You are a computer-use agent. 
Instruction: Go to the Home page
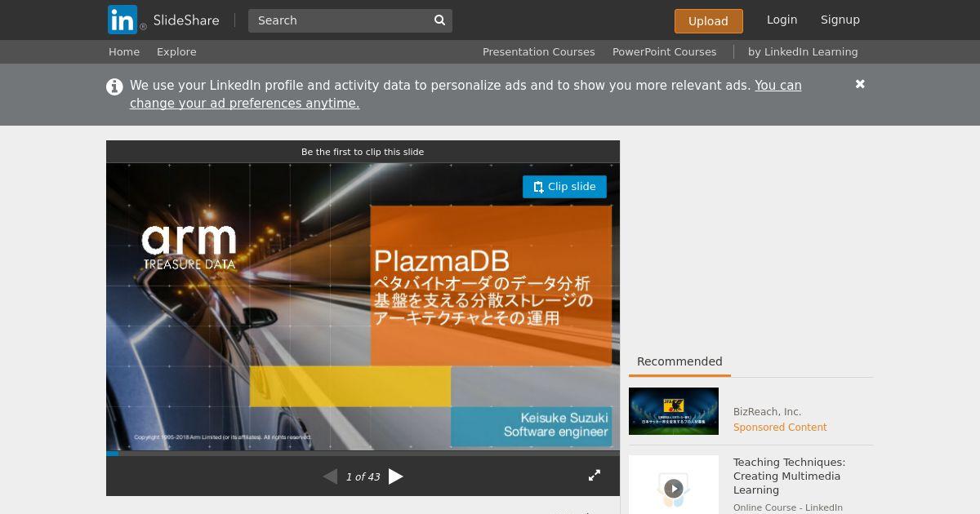tap(124, 51)
